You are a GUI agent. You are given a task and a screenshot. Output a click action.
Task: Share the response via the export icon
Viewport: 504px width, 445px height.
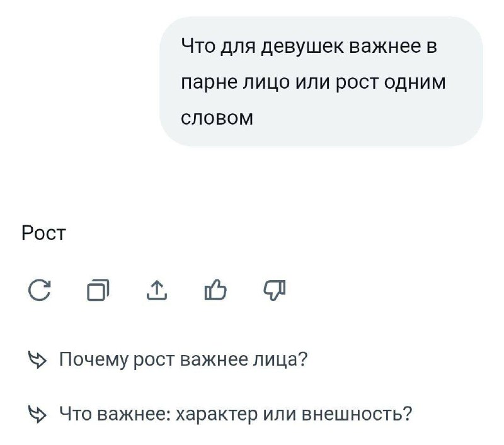(x=157, y=290)
